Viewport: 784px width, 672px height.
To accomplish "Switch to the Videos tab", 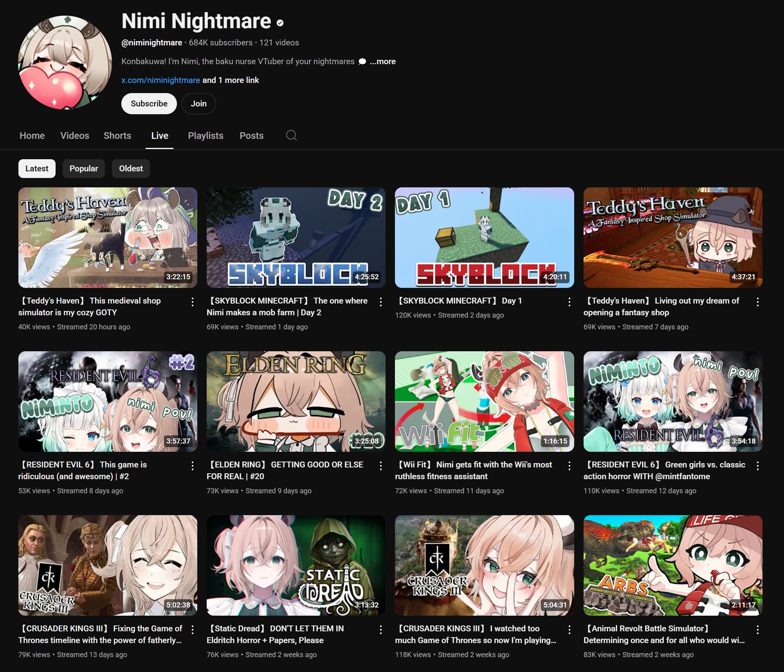I will tap(75, 136).
